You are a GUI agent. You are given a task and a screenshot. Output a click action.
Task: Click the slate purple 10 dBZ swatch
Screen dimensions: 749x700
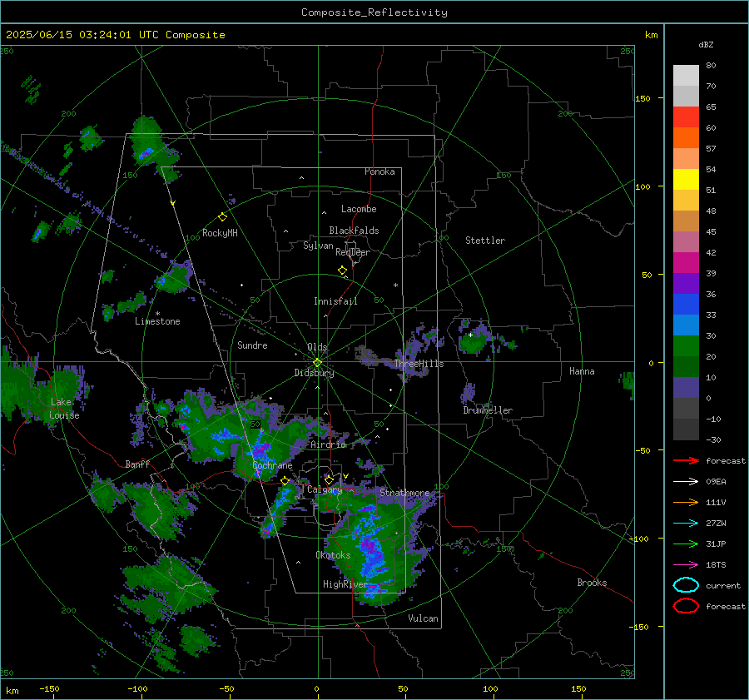pos(686,387)
